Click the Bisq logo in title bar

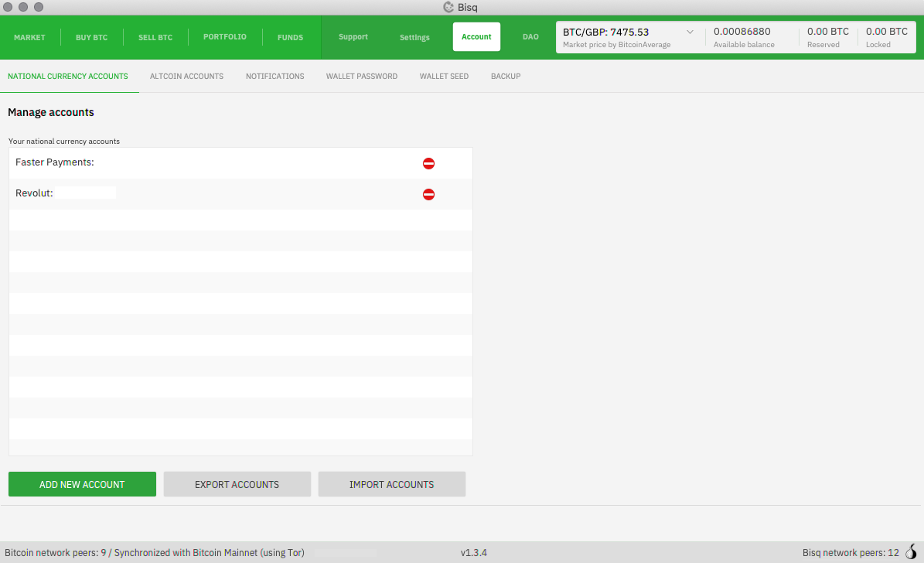coord(448,7)
